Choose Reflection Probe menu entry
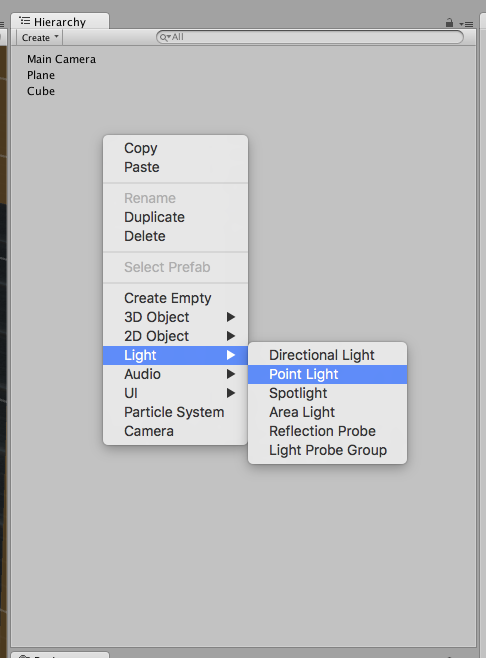This screenshot has height=658, width=486. pyautogui.click(x=327, y=431)
